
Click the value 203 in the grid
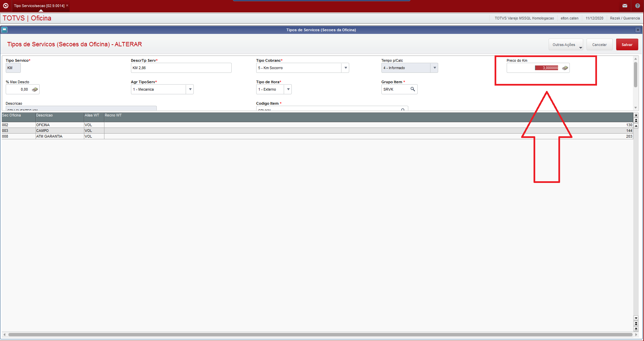(x=629, y=136)
